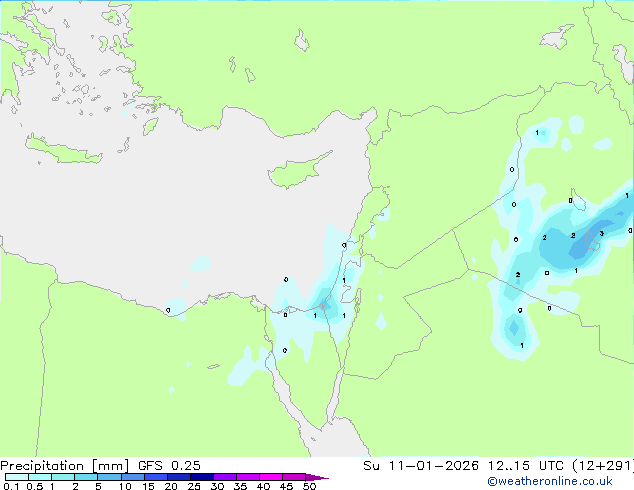Pick the 10–15 mm legend color box
The height and width of the screenshot is (490, 634).
point(132,477)
